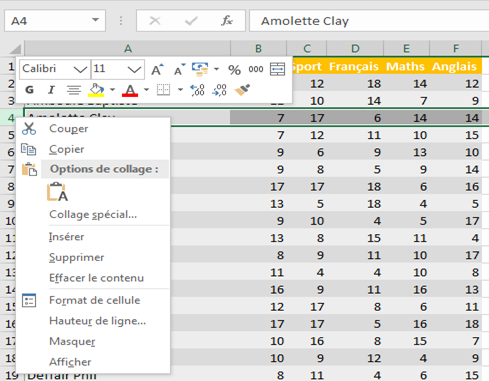
Task: Open accounting format dropdown arrow
Action: click(216, 69)
